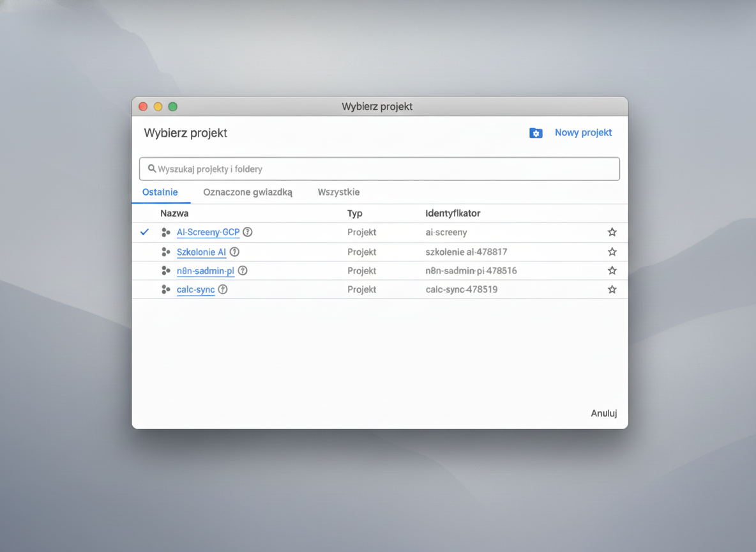
Task: Switch to Wszystkie tab
Action: pos(338,192)
